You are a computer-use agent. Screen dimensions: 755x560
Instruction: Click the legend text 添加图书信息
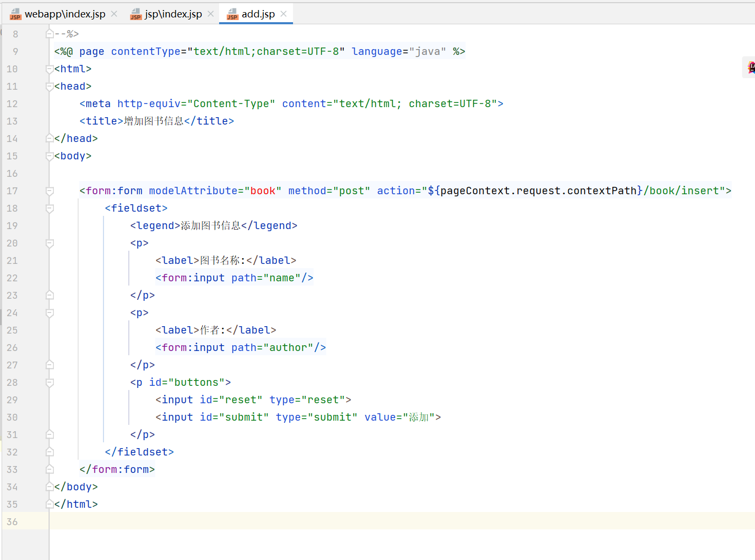(x=211, y=226)
